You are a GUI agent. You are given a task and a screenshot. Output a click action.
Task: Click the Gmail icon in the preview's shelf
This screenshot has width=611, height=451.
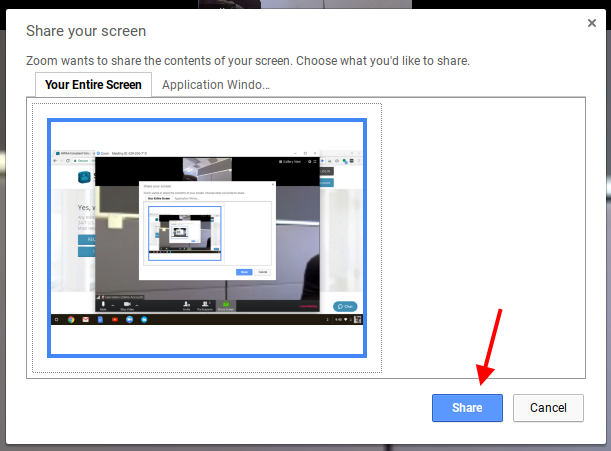click(86, 319)
